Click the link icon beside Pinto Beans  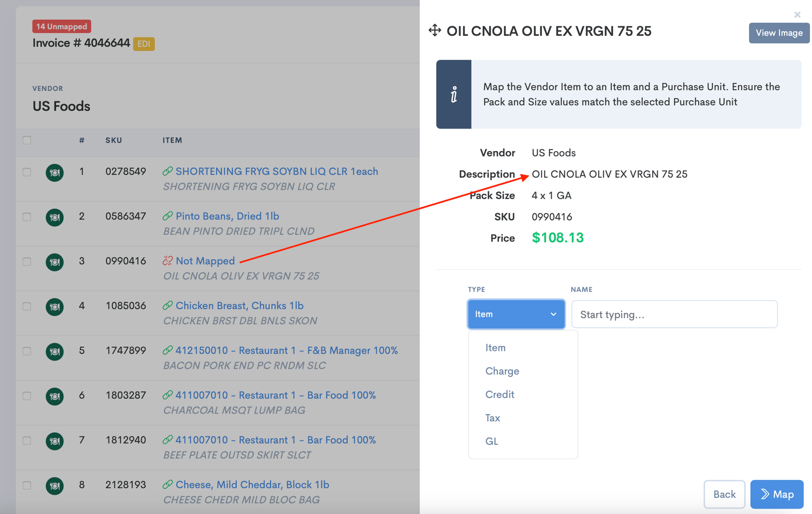click(168, 216)
